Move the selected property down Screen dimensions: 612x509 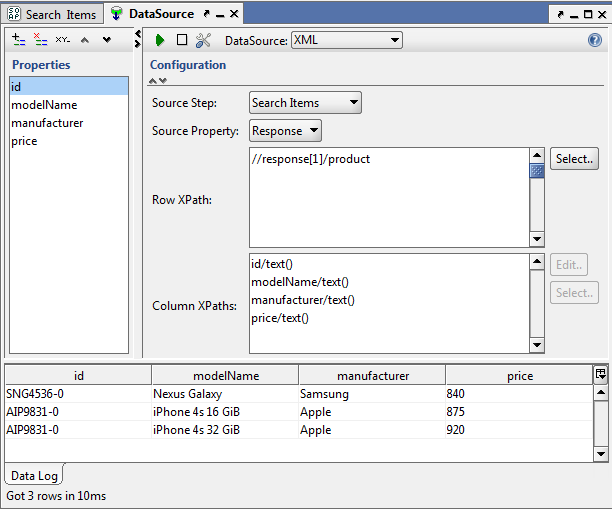click(107, 40)
